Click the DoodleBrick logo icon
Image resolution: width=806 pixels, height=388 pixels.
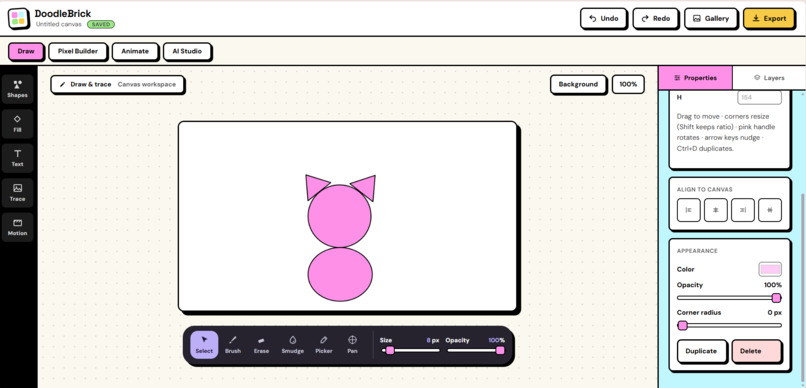point(19,18)
